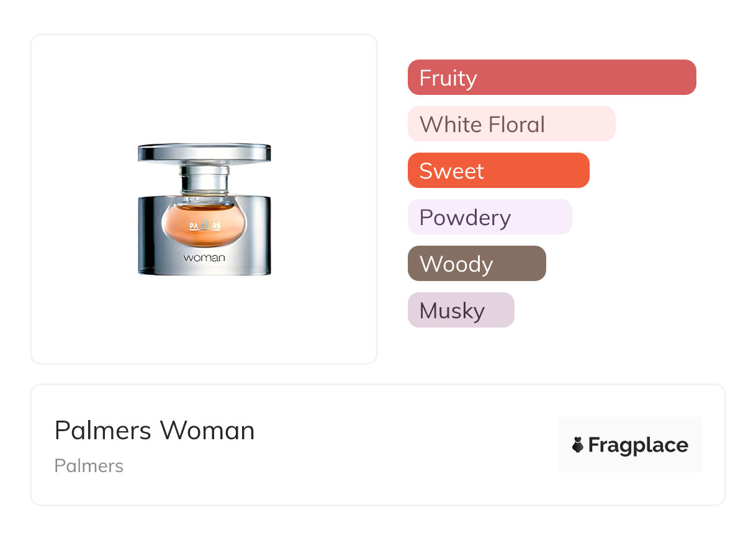Choose the Sweet accord bar
Screen dimensions: 756x536
498,171
